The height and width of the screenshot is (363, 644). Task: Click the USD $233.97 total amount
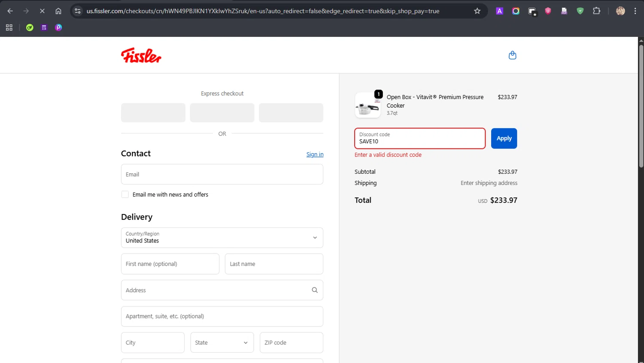(498, 200)
